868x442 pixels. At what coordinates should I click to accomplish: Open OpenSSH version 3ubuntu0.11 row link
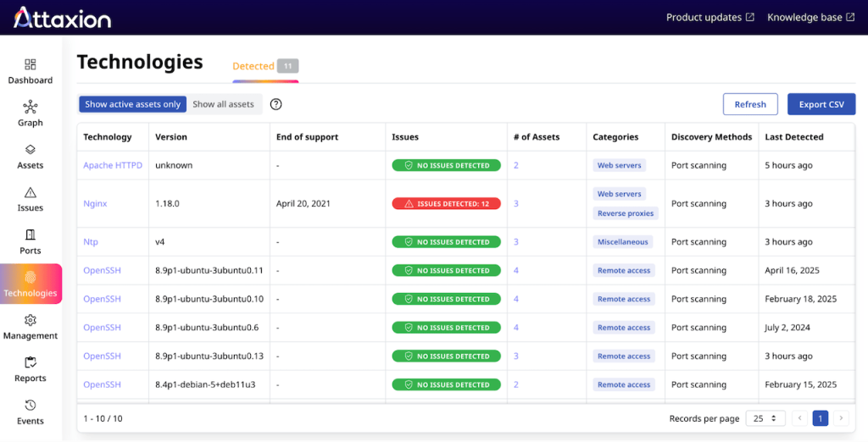[102, 270]
